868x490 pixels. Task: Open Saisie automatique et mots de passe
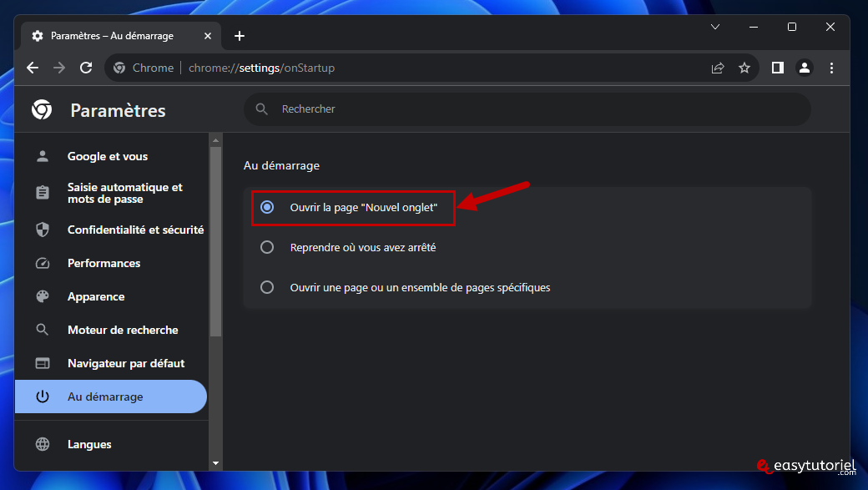(x=111, y=193)
